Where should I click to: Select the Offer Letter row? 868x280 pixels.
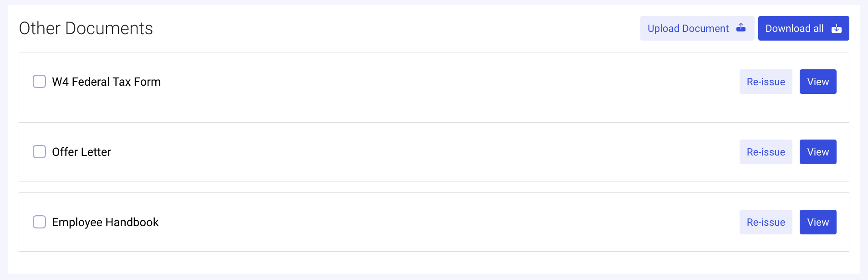pyautogui.click(x=410, y=151)
